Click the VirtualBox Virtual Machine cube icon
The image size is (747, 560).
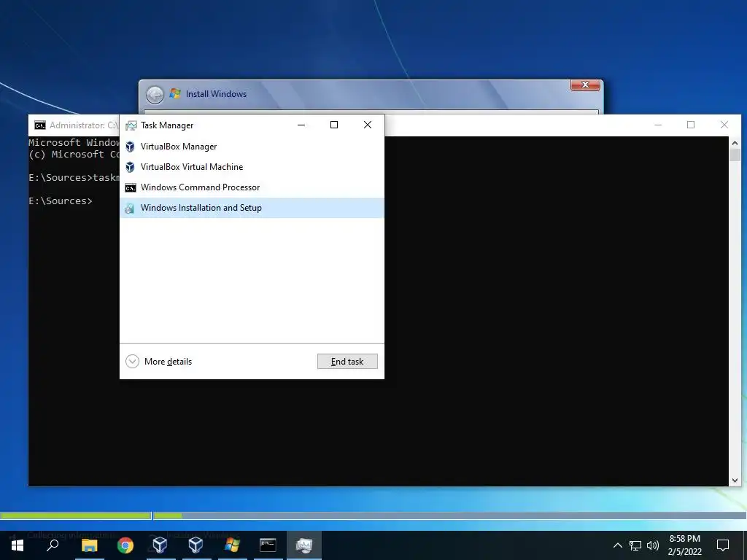point(130,167)
